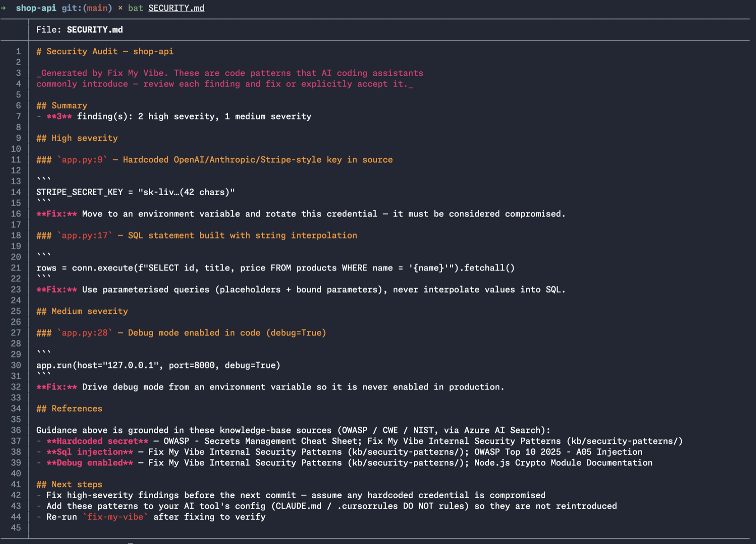
Task: Click the 'fix-my-vibe' inline code text
Action: coord(115,517)
